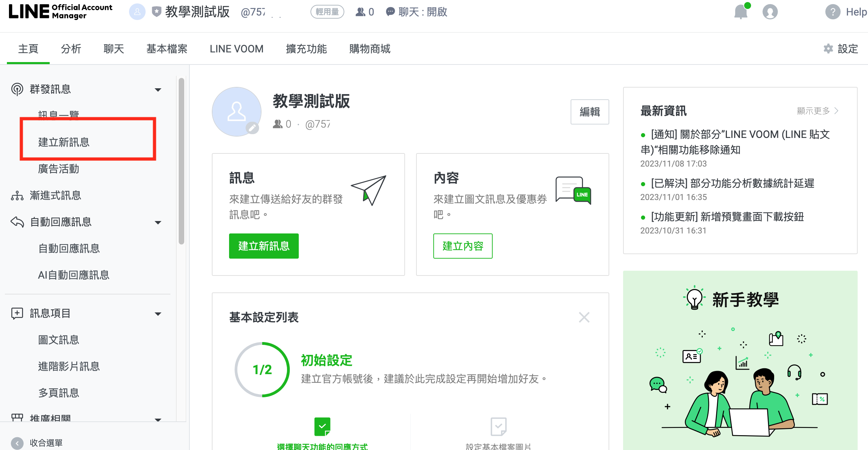868x450 pixels.
Task: Collapse the 訊息項目 section arrow
Action: pyautogui.click(x=158, y=314)
